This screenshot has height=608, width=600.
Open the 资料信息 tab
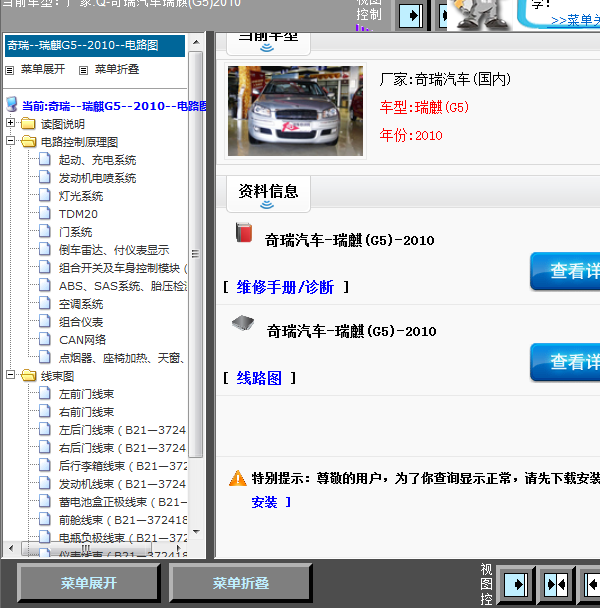pyautogui.click(x=268, y=194)
